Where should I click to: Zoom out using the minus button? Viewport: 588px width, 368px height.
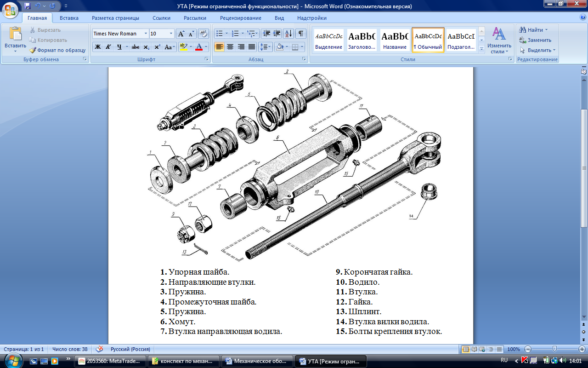528,349
